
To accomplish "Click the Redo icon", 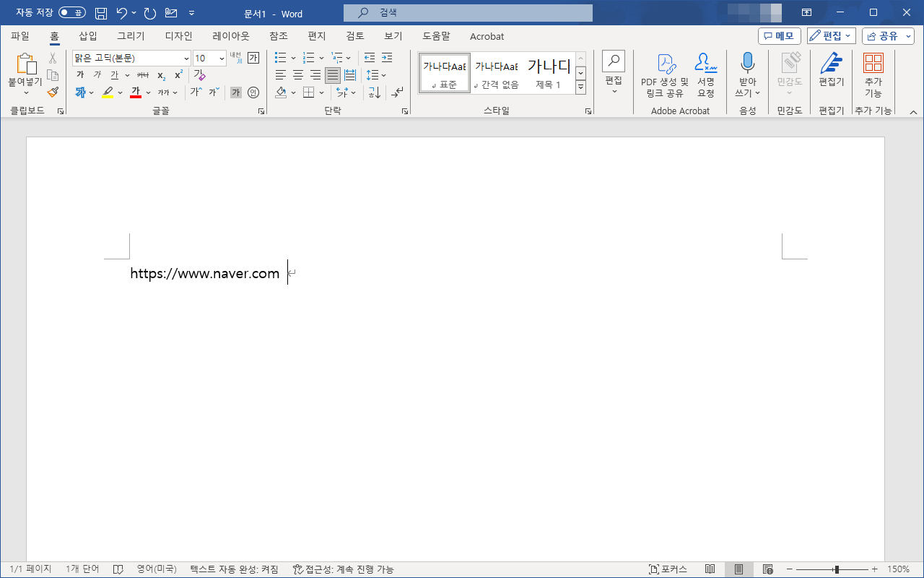I will pyautogui.click(x=149, y=13).
